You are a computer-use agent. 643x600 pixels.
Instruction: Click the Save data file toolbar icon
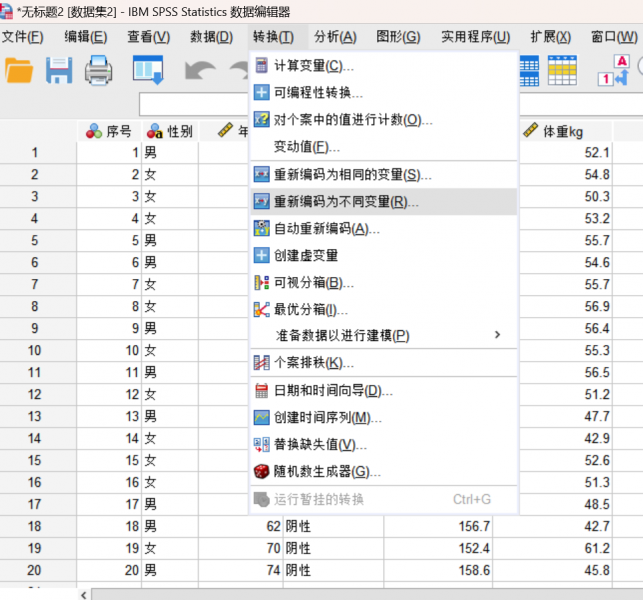(60, 71)
